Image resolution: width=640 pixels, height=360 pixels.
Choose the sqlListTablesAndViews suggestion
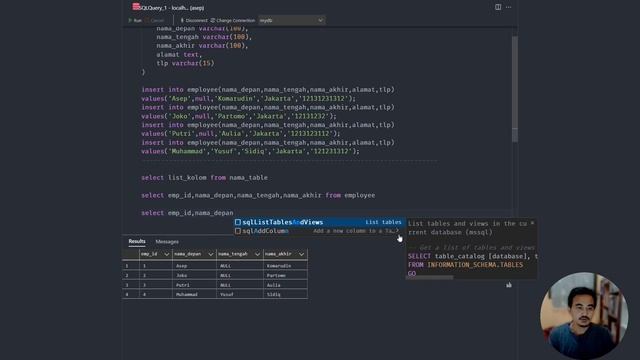click(x=318, y=222)
